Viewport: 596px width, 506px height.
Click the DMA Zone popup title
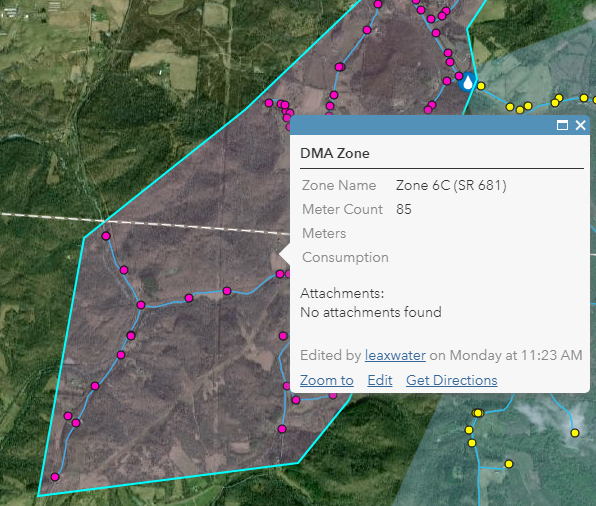(x=335, y=153)
